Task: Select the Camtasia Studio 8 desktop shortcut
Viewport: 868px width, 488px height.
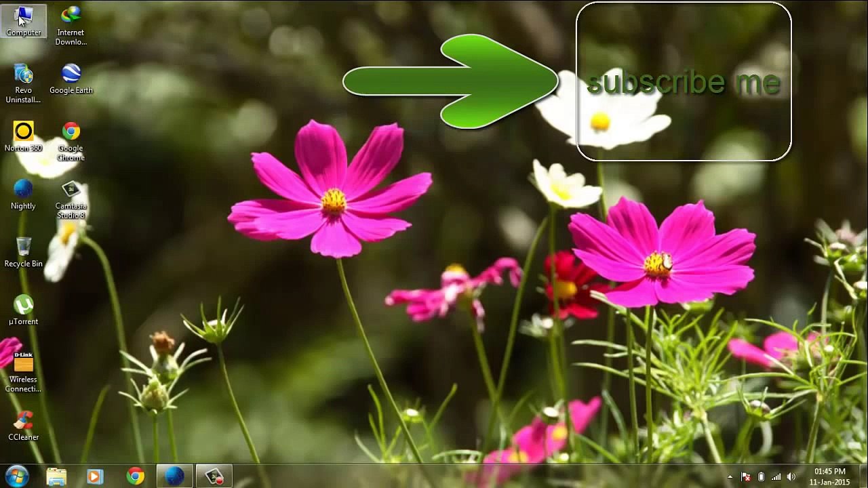Action: click(x=71, y=199)
